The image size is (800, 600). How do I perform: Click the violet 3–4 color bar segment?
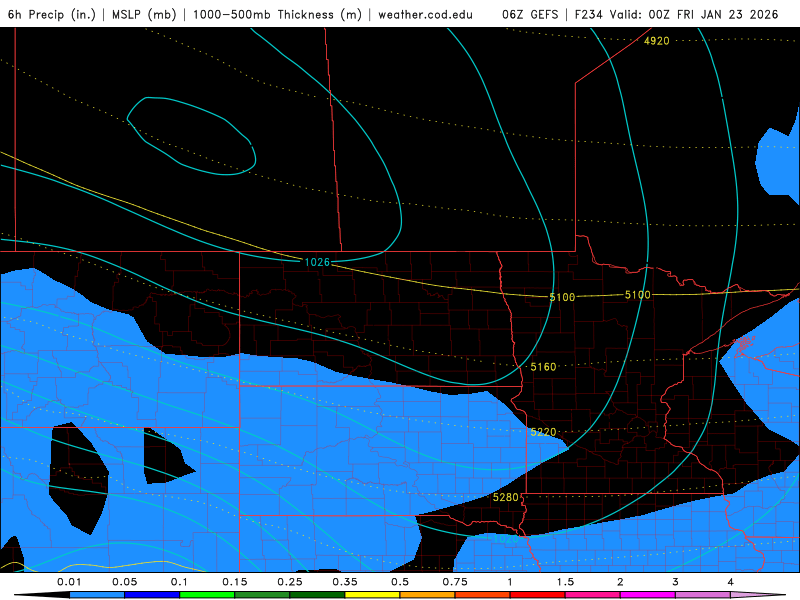703,595
